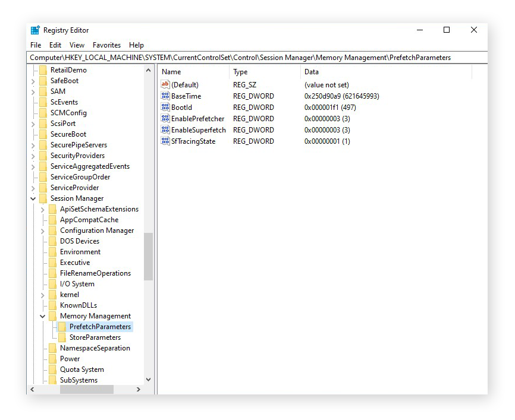Click the SfTracingState DWORD value icon

165,141
